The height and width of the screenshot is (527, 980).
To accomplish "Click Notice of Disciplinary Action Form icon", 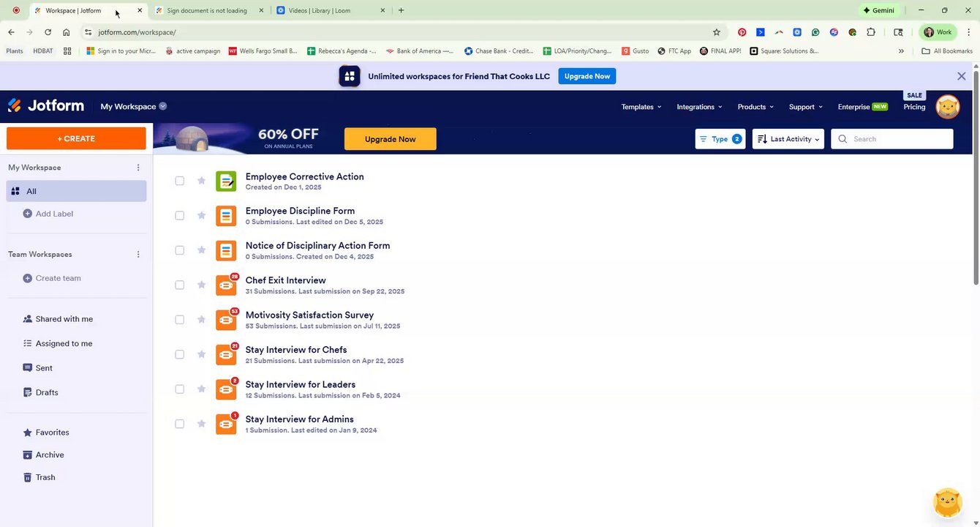I will click(226, 250).
